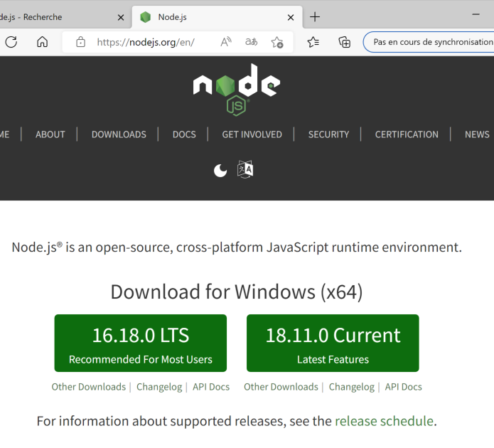
Task: Click the browser home icon
Action: click(x=42, y=42)
